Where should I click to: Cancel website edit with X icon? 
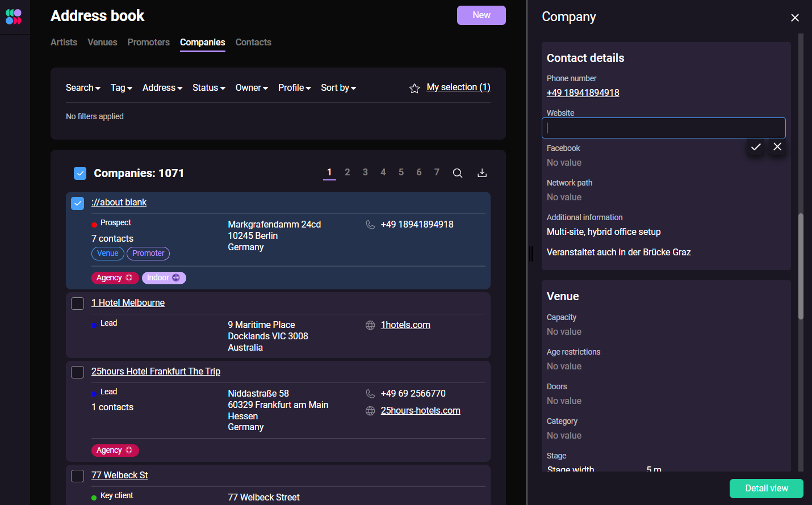click(x=777, y=147)
